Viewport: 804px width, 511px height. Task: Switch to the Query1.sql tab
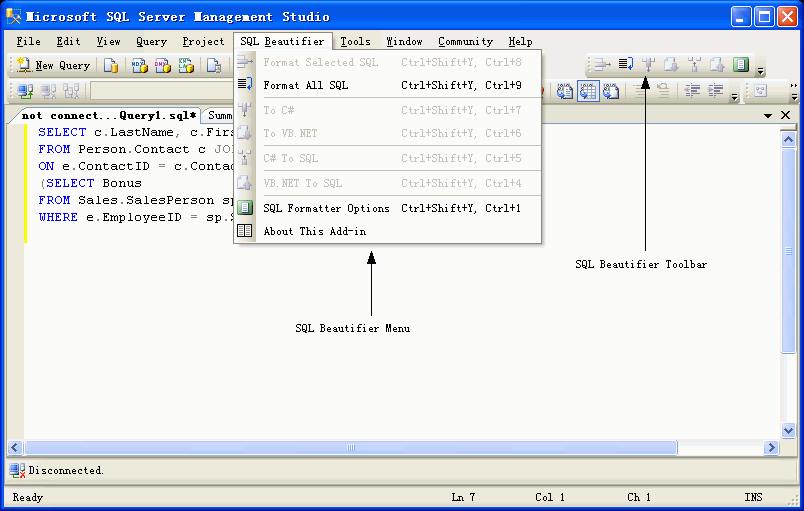(x=108, y=115)
